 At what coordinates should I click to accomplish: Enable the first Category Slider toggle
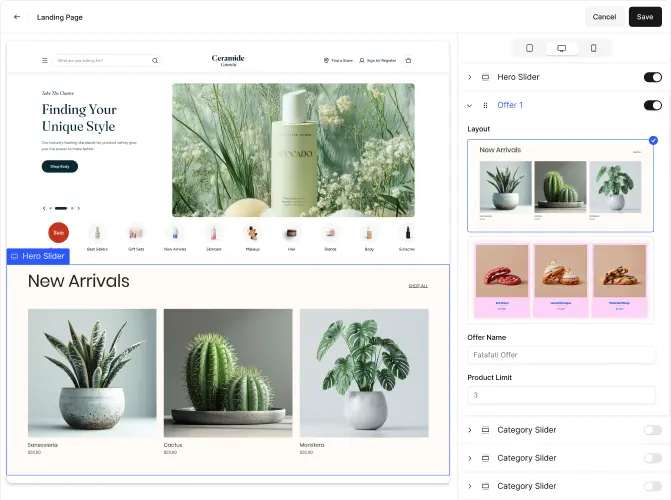[x=652, y=430]
